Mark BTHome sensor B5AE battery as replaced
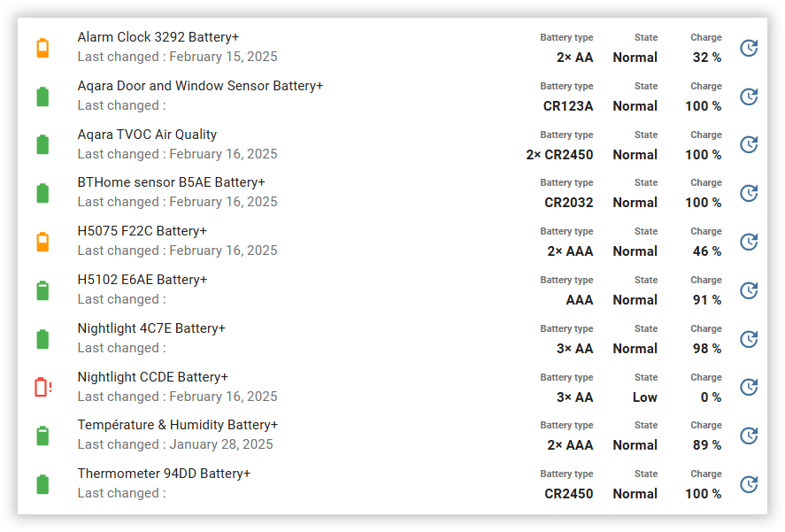Viewport: 785px width, 532px height. tap(749, 193)
